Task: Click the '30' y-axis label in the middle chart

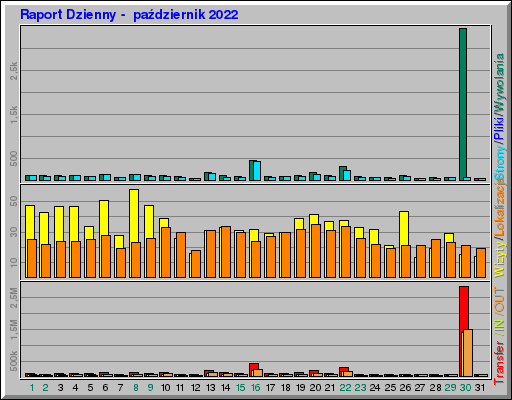Action: pyautogui.click(x=13, y=232)
